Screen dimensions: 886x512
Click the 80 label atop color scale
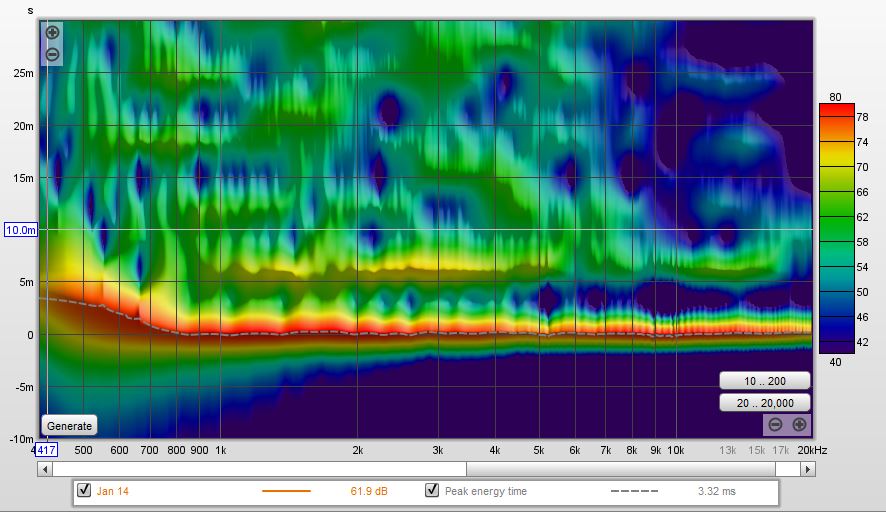pos(835,97)
